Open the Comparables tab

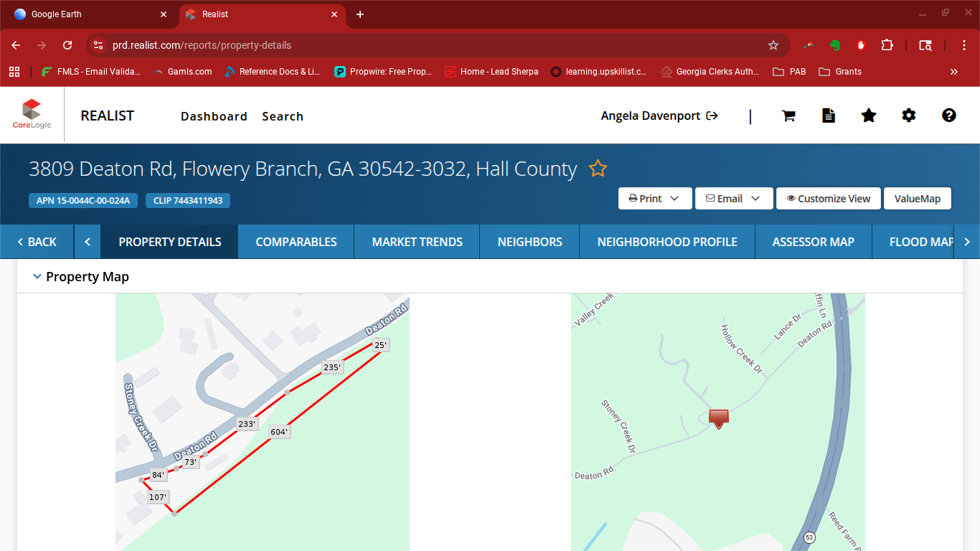pyautogui.click(x=296, y=242)
